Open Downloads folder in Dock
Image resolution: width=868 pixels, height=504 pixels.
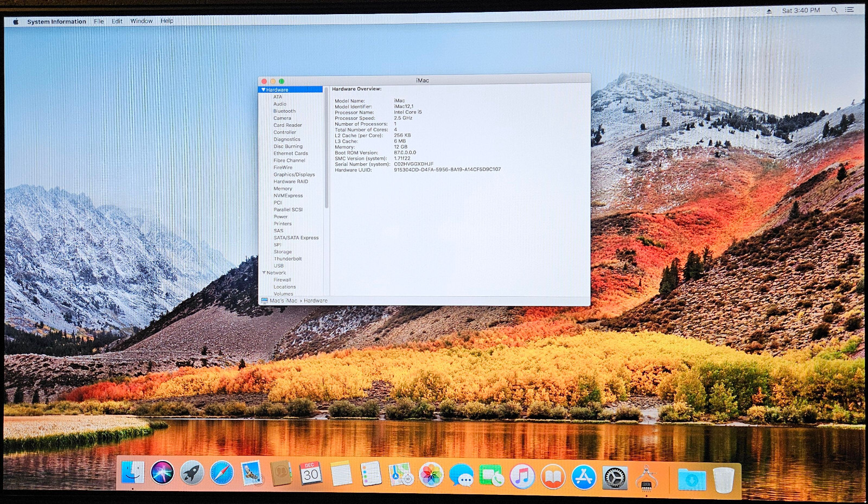[692, 480]
